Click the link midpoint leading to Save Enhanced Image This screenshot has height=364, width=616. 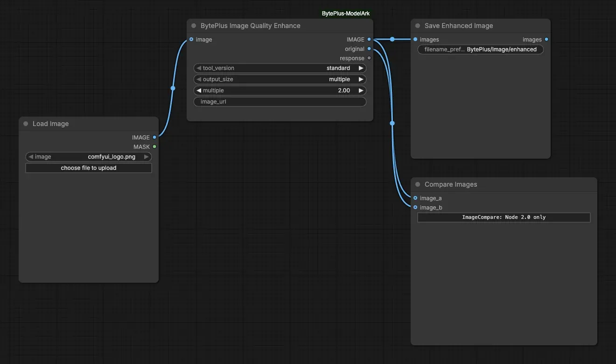392,39
